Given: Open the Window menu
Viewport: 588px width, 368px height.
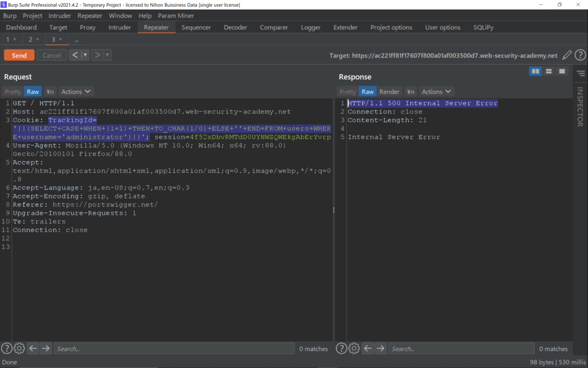Looking at the screenshot, I should [120, 16].
